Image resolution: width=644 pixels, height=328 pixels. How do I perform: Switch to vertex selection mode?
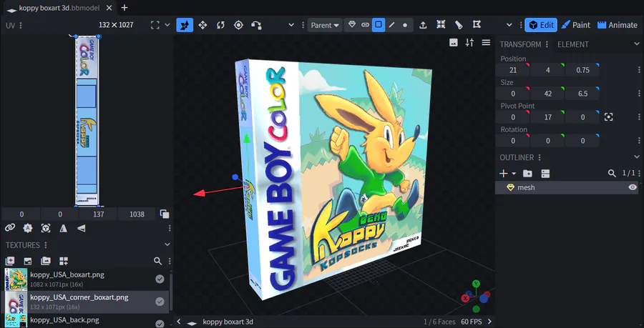click(x=405, y=24)
